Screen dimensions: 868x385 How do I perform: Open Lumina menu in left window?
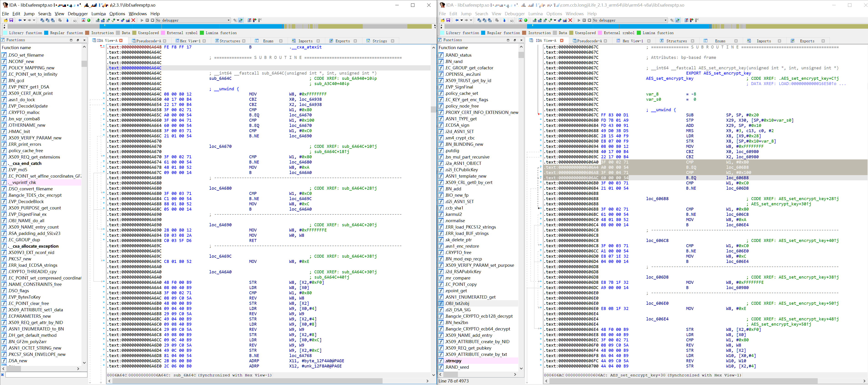98,14
